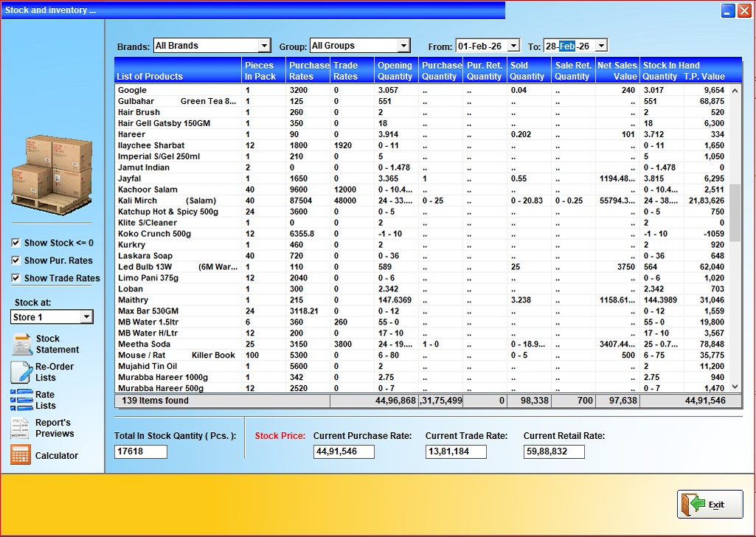Click the Current Retail Rate value field
Image resolution: width=756 pixels, height=537 pixels.
tap(554, 451)
